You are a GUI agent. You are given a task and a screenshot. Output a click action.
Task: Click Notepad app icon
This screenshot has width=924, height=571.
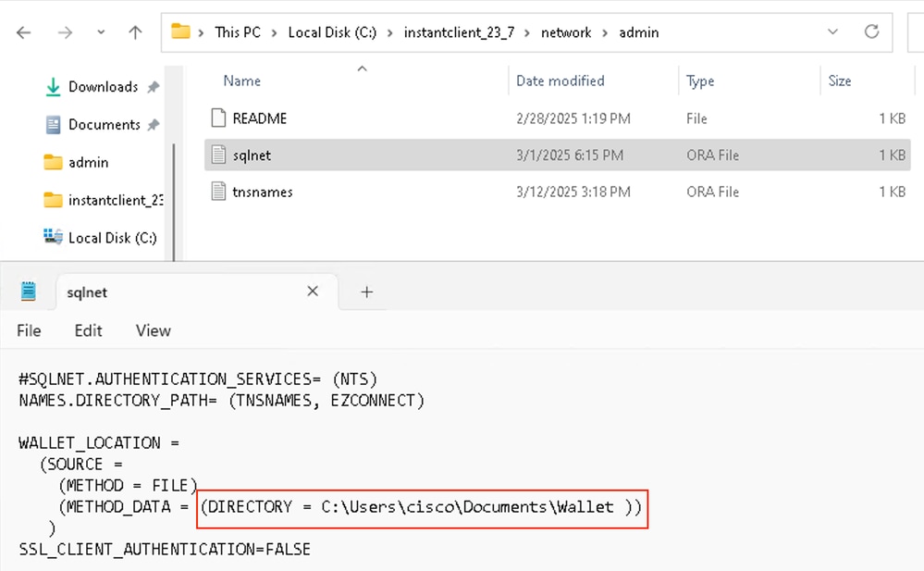tap(29, 292)
